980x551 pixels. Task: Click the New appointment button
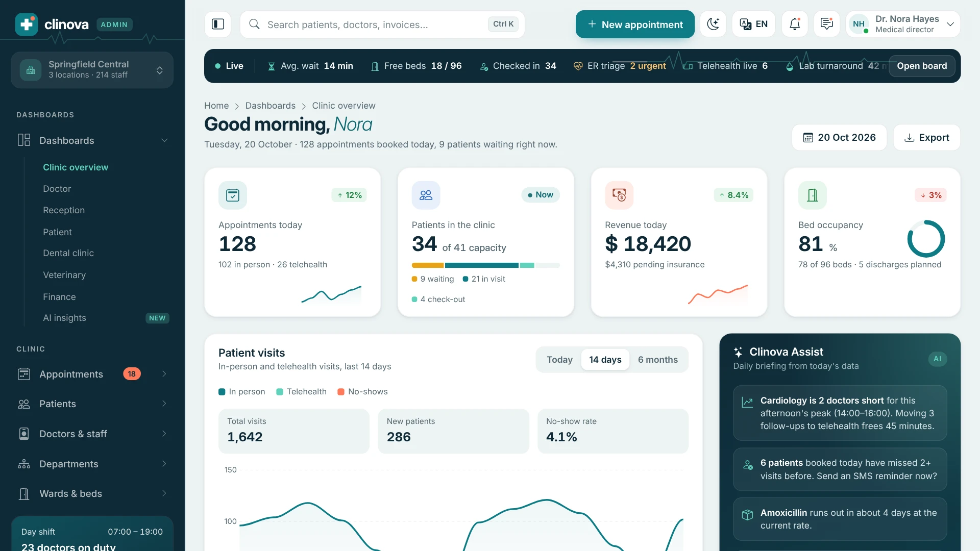[x=635, y=24]
